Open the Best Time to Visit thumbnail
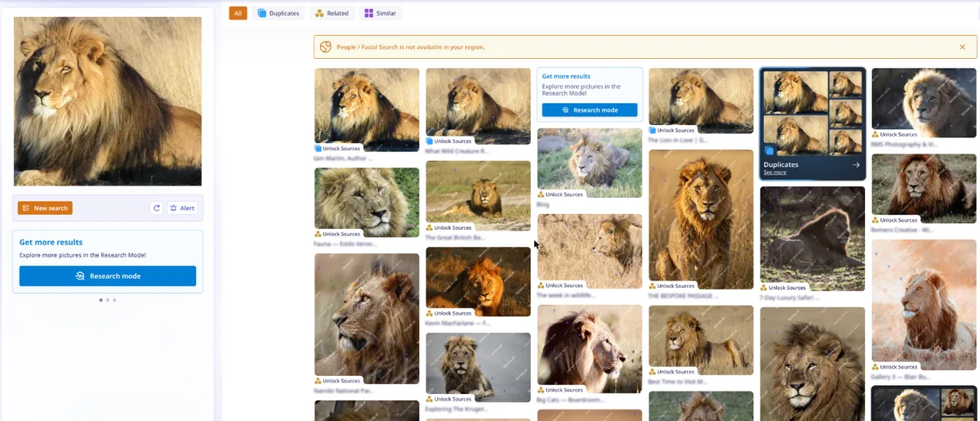The width and height of the screenshot is (980, 421). pos(701,341)
